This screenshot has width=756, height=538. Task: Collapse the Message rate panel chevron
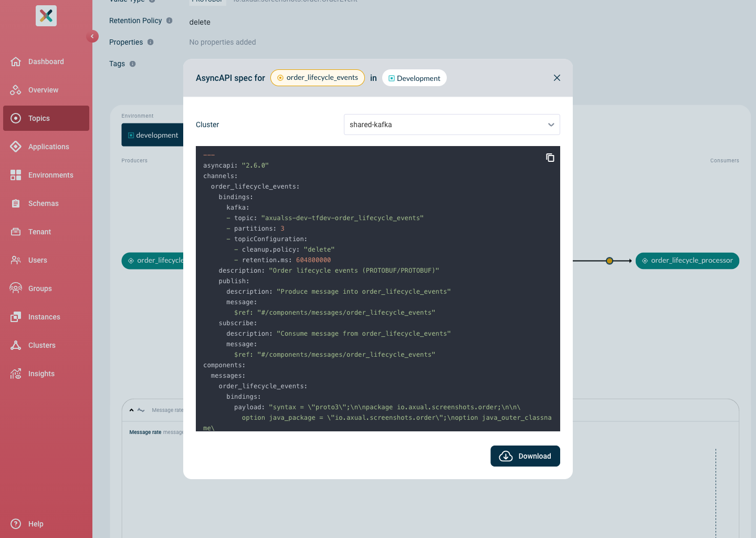(131, 410)
